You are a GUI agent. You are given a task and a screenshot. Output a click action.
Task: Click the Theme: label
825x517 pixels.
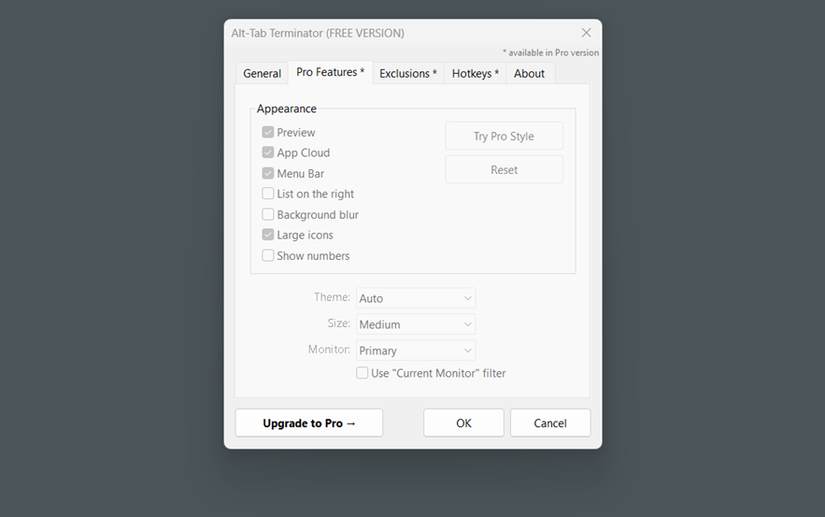(332, 297)
